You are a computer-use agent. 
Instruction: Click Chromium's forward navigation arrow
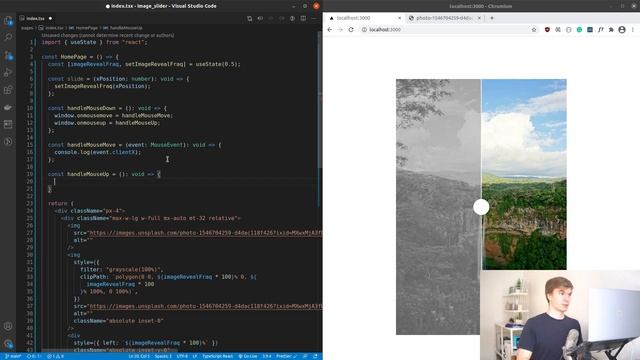pyautogui.click(x=340, y=29)
